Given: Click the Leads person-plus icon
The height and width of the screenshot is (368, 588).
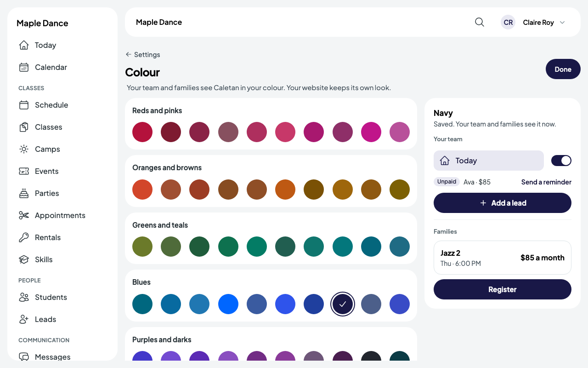Looking at the screenshot, I should tap(24, 319).
